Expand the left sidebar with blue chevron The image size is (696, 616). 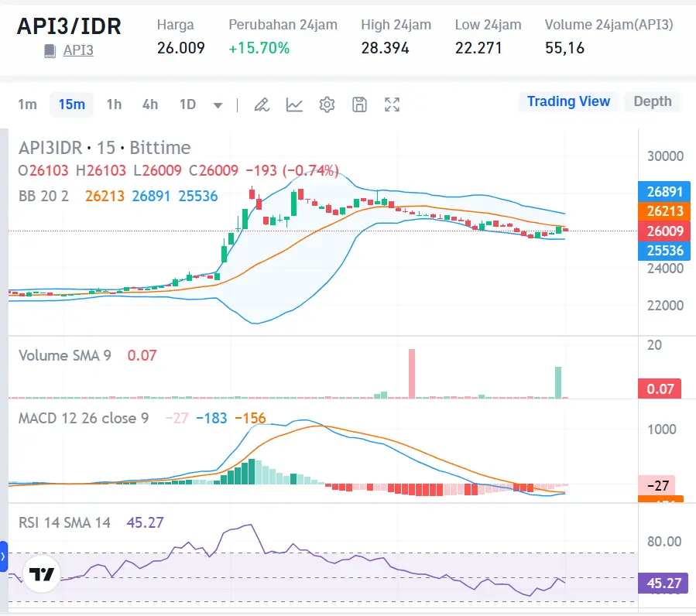pos(5,556)
